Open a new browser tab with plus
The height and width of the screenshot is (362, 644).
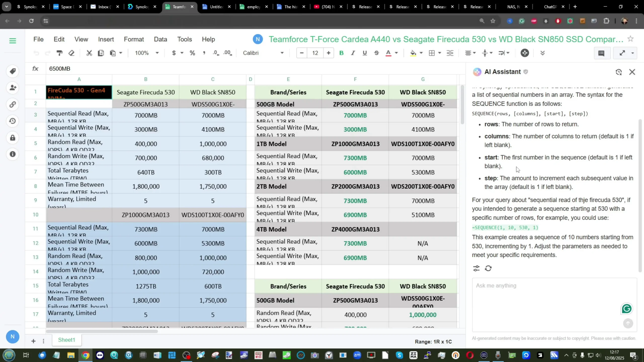coord(575,7)
